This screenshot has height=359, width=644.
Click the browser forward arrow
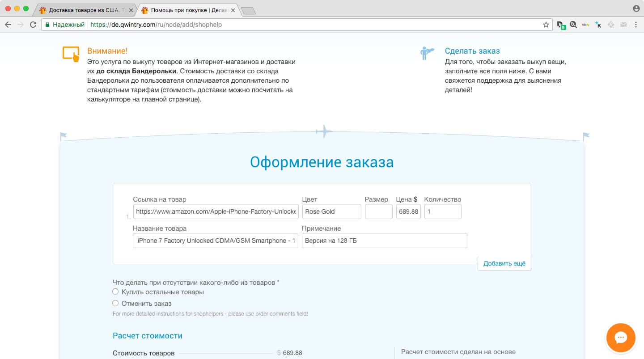(20, 25)
